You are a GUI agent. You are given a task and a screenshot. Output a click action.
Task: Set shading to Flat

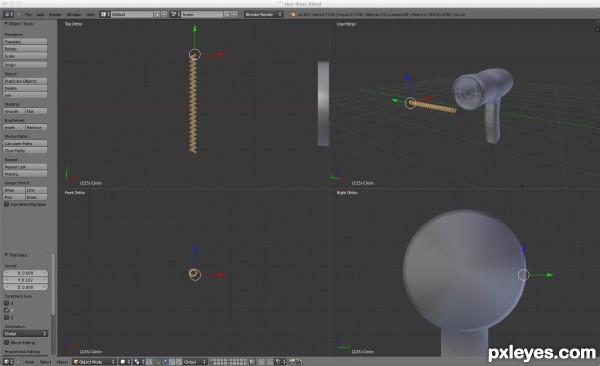click(36, 111)
